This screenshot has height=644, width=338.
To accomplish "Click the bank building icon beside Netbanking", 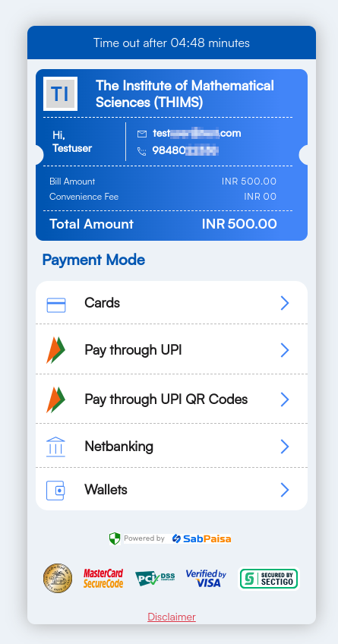I will coord(56,447).
